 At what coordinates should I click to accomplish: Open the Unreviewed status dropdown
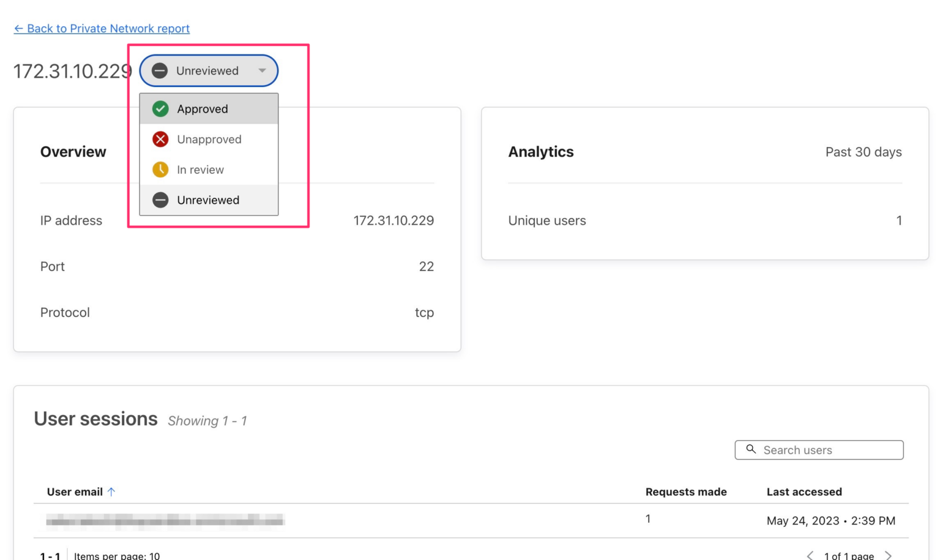pyautogui.click(x=208, y=70)
